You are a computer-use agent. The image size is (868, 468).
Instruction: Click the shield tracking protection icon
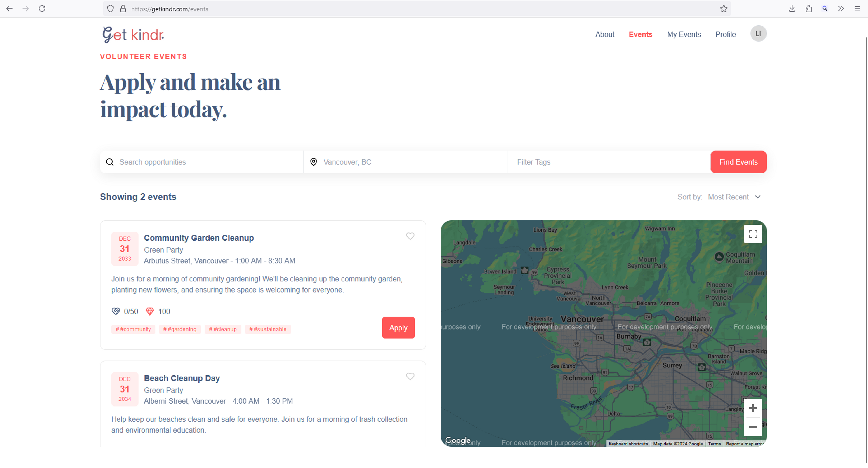tap(110, 9)
